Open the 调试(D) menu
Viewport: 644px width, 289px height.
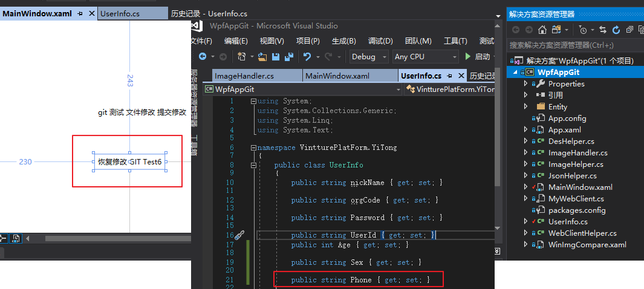point(380,41)
